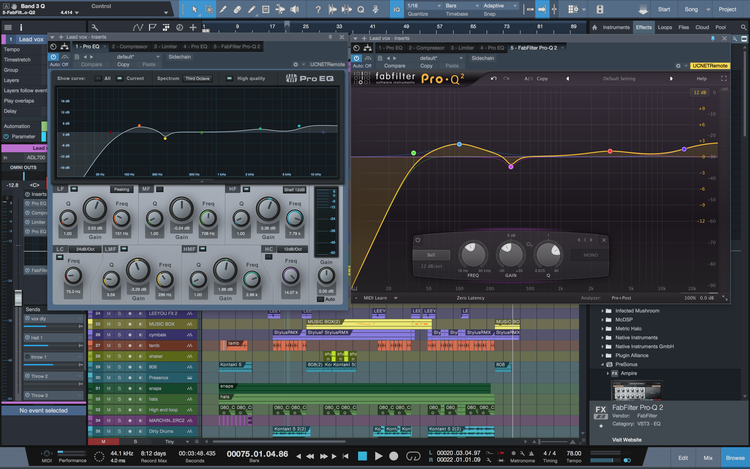Select the Mute tool
The height and width of the screenshot is (469, 750).
266,9
